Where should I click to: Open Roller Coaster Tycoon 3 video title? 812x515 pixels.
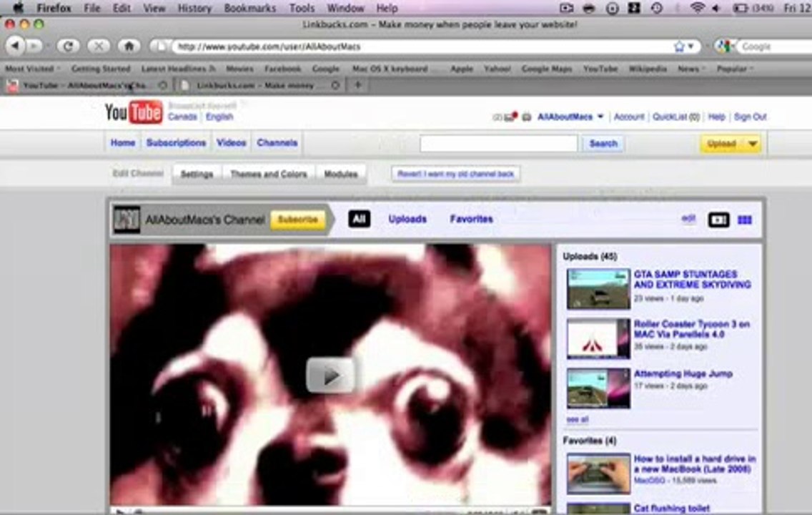pyautogui.click(x=692, y=329)
